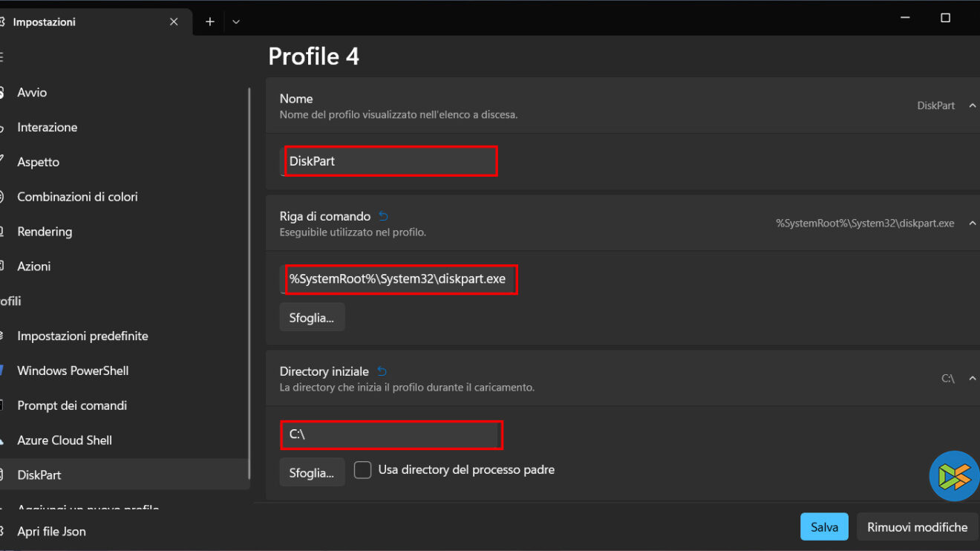This screenshot has height=551, width=980.
Task: Collapse the Riga di comando section
Action: tap(972, 223)
